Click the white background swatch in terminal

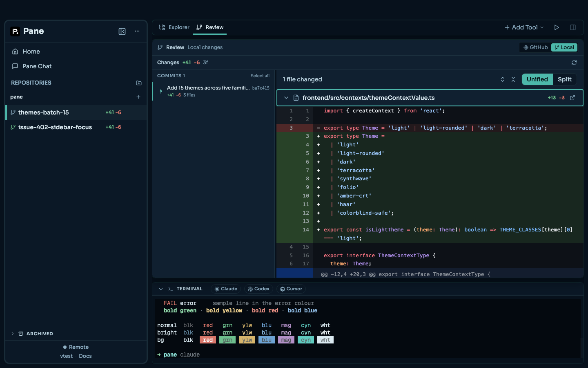[325, 340]
